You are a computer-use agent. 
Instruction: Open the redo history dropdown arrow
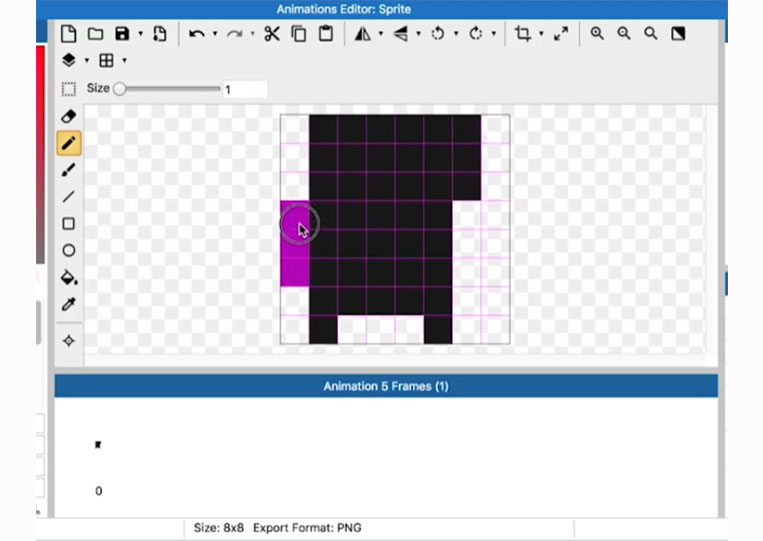point(253,34)
